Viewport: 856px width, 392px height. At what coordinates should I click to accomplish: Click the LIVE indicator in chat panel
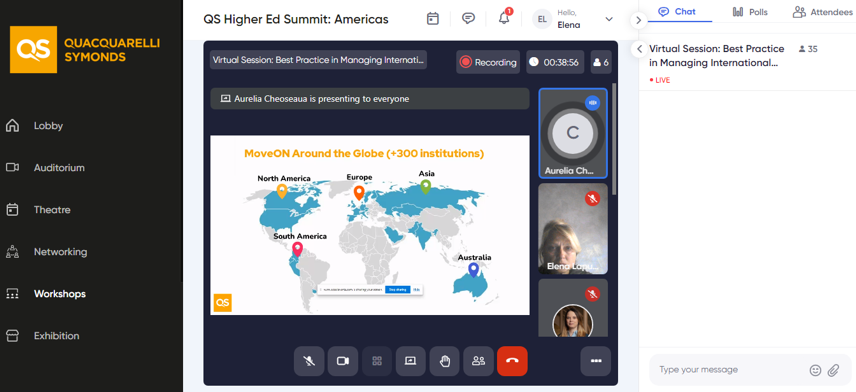tap(660, 80)
